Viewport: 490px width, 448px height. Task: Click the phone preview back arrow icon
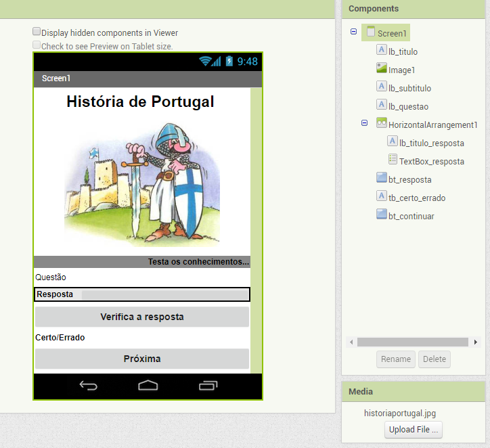pos(89,386)
